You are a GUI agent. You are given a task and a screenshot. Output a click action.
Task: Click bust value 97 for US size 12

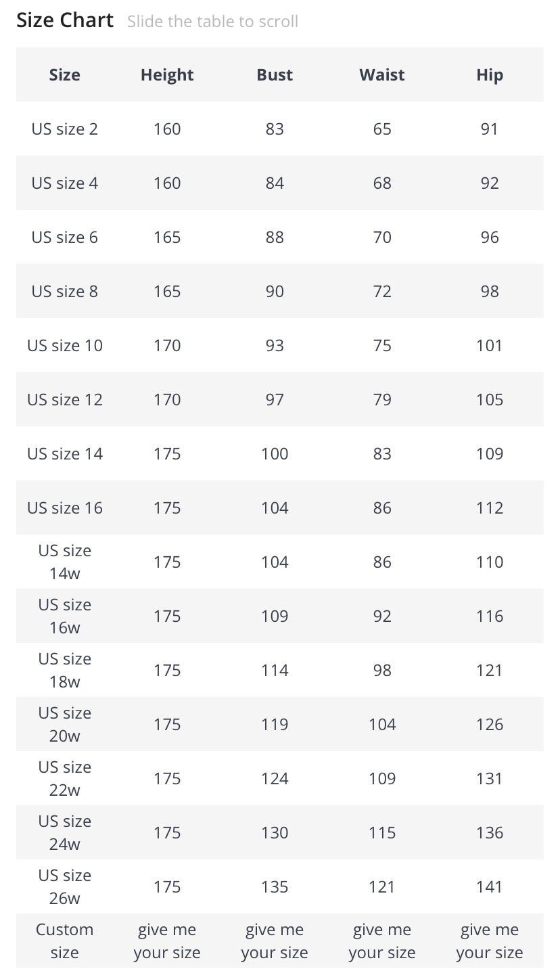point(275,399)
